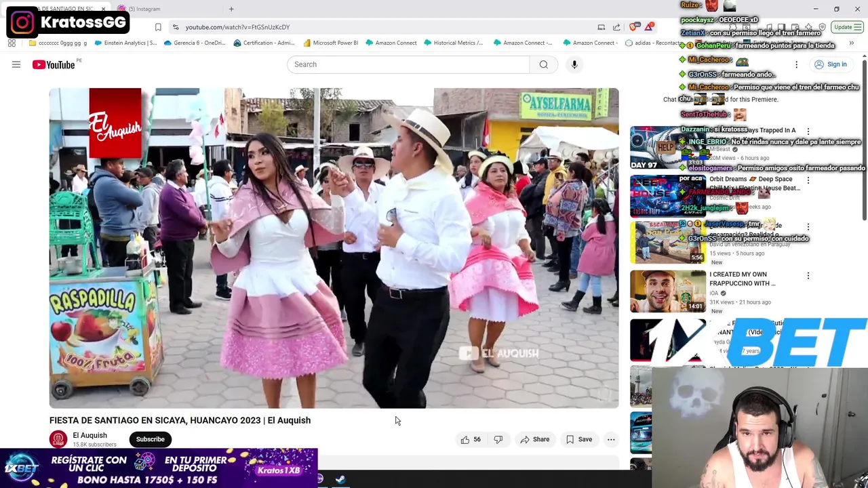Open Brave Rewards triangle icon
The height and width of the screenshot is (488, 868).
(650, 27)
